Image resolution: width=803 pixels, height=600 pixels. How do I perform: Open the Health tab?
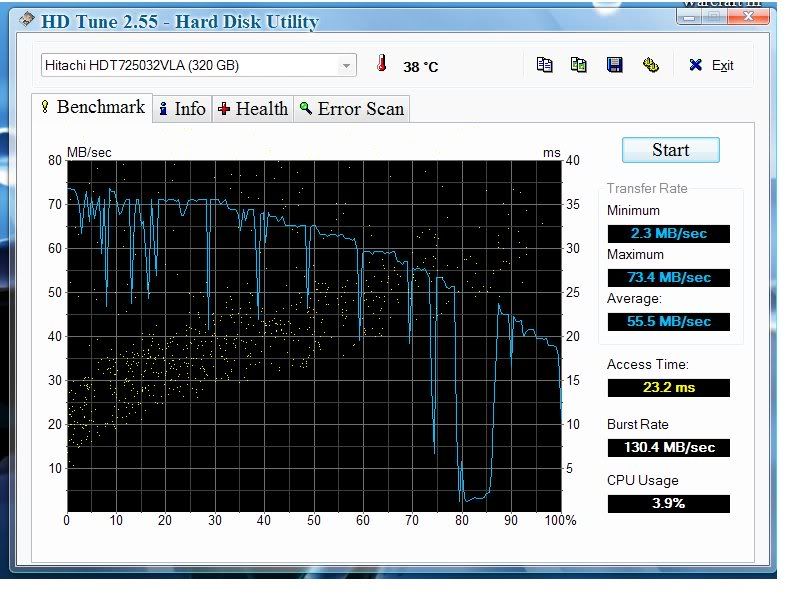click(x=253, y=109)
